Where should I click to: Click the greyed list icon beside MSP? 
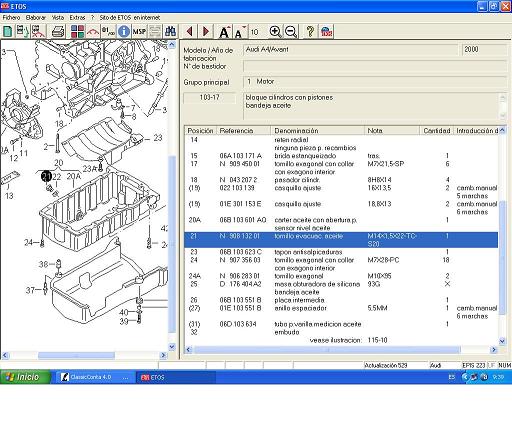coord(155,32)
